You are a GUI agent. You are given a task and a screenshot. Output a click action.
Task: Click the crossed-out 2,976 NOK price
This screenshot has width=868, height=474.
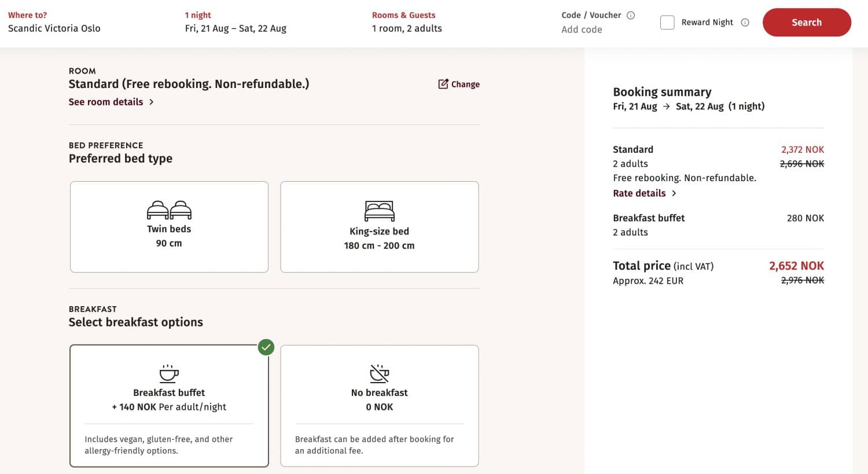click(803, 280)
